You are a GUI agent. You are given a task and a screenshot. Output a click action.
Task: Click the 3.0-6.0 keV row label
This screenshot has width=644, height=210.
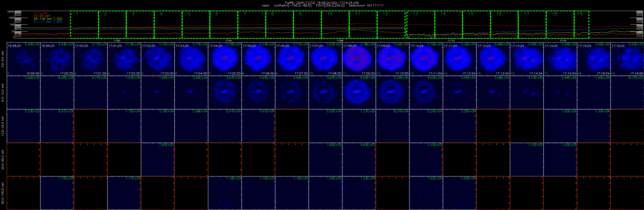tap(3, 59)
